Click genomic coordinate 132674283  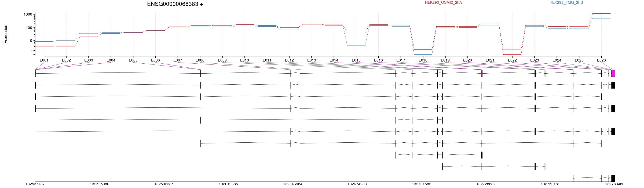click(x=357, y=184)
